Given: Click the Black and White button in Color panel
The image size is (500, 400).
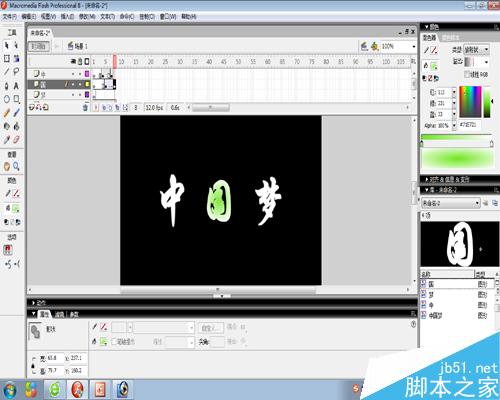Looking at the screenshot, I should point(424,78).
